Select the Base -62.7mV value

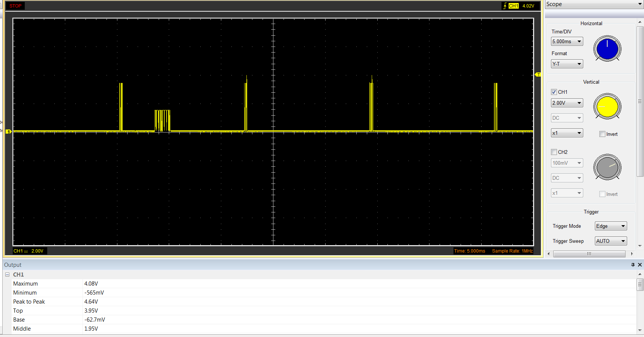pos(95,320)
